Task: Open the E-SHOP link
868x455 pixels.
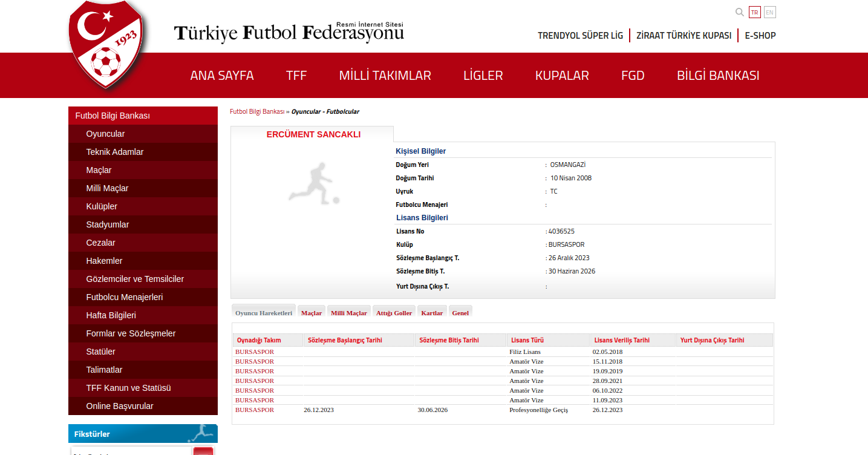Action: pos(760,36)
